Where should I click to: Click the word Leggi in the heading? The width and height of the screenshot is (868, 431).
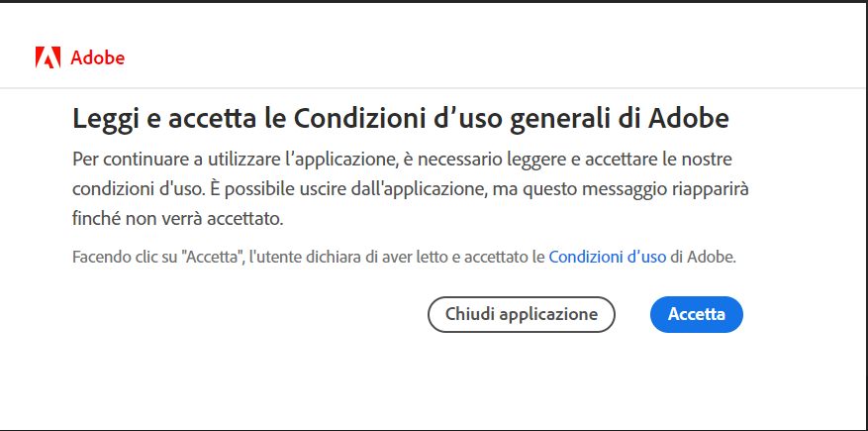coord(104,119)
